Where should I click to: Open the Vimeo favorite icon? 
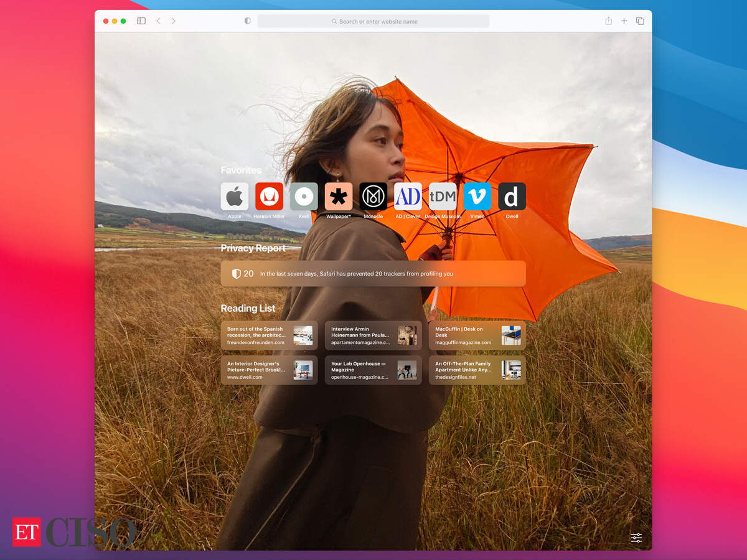pyautogui.click(x=477, y=197)
